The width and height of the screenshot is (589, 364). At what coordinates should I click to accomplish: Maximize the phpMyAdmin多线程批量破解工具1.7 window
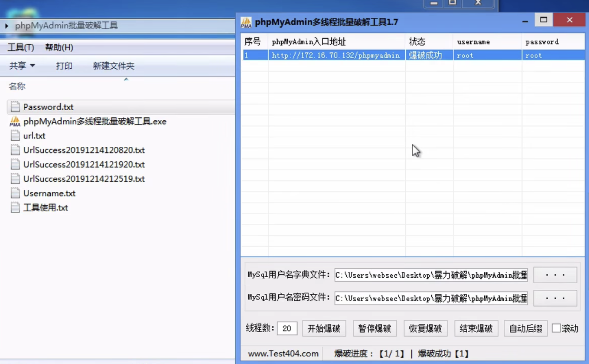point(543,20)
